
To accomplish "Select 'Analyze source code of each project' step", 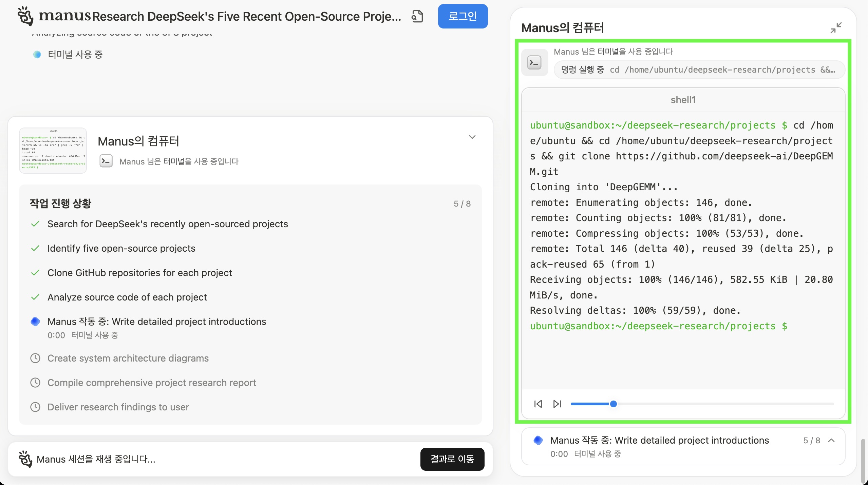I will pyautogui.click(x=127, y=297).
